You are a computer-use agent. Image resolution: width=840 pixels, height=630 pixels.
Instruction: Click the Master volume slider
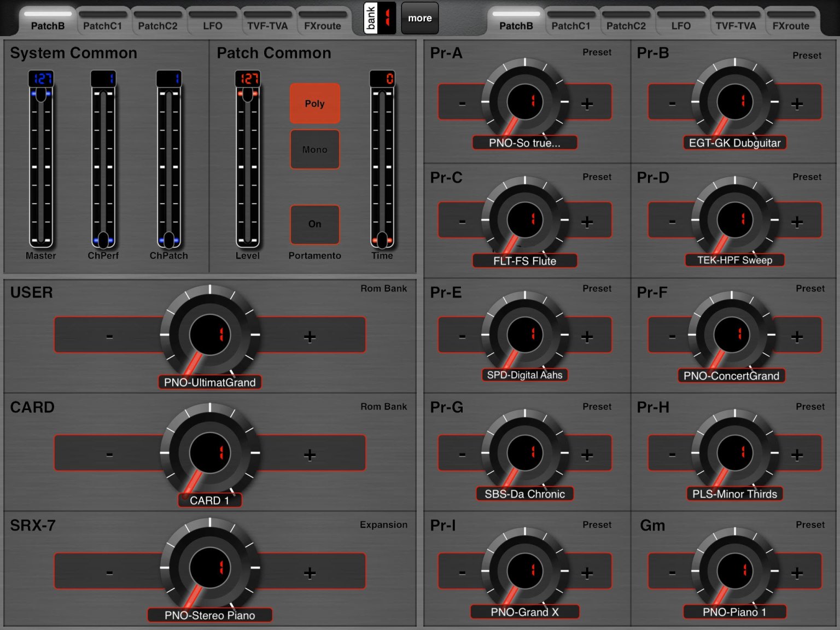41,167
